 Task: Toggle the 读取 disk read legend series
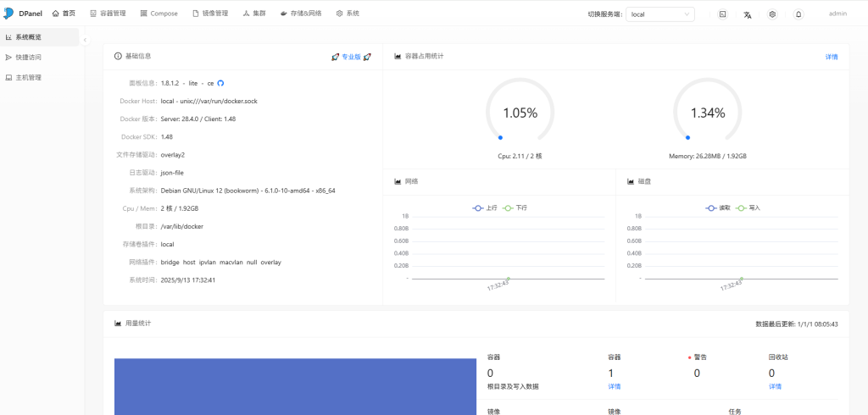[x=718, y=207]
